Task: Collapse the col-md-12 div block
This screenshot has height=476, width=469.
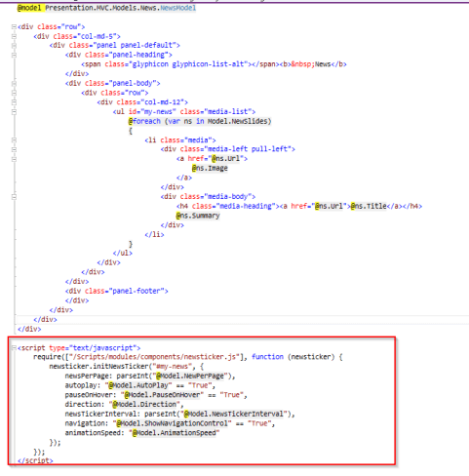Action: click(x=14, y=102)
